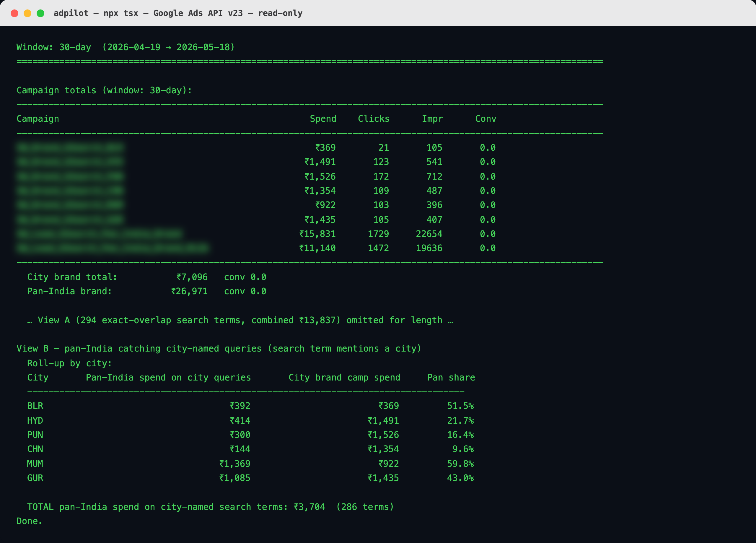Select total pan-India spend ₹3,704
This screenshot has width=756, height=543.
point(309,507)
